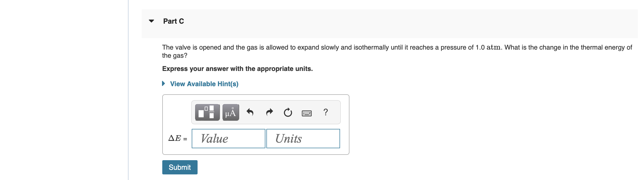Reset the answer using the circular reset icon

click(288, 112)
